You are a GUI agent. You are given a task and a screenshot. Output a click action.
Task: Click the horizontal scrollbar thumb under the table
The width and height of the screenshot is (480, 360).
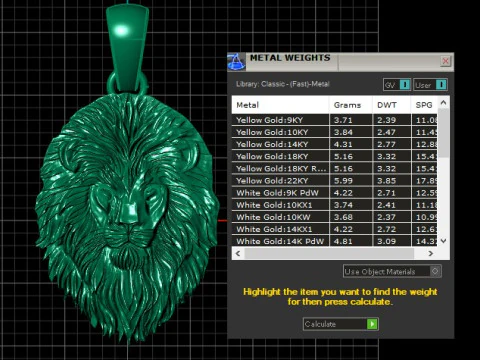point(329,253)
